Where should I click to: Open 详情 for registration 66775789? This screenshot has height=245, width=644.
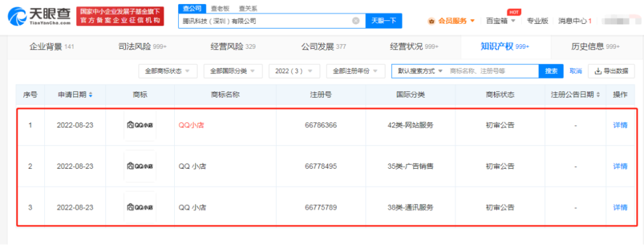point(620,207)
